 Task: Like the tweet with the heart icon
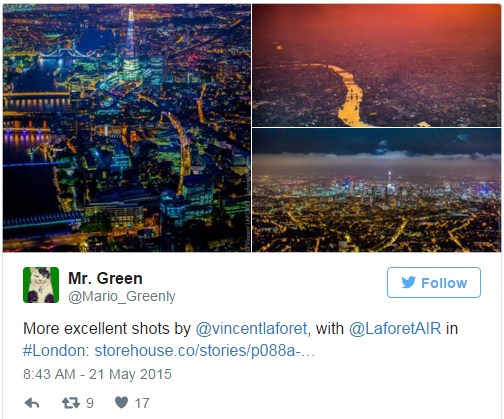click(121, 403)
